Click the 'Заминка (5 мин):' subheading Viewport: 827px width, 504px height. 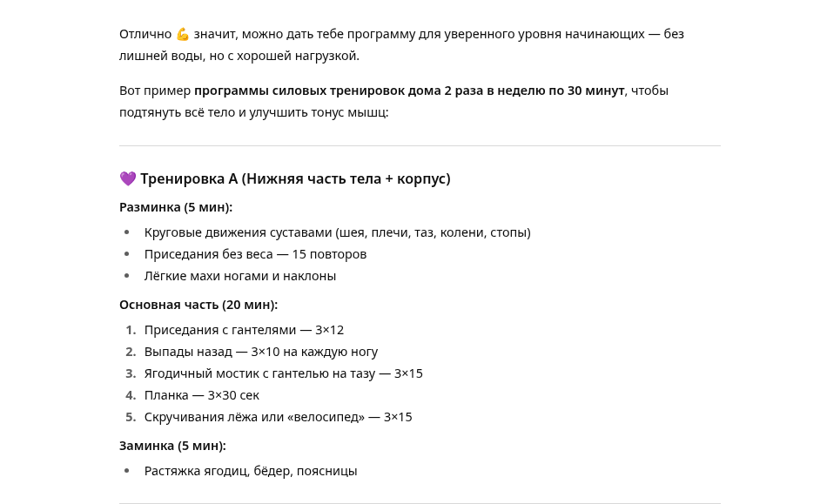pos(172,446)
